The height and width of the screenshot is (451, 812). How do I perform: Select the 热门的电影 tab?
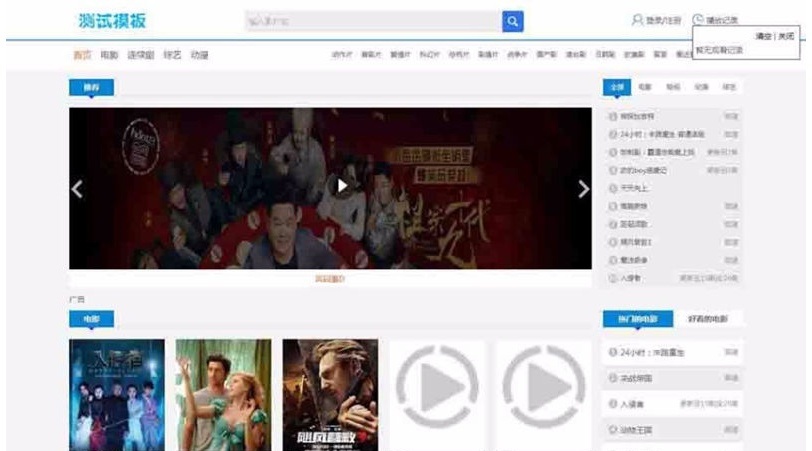click(x=637, y=319)
